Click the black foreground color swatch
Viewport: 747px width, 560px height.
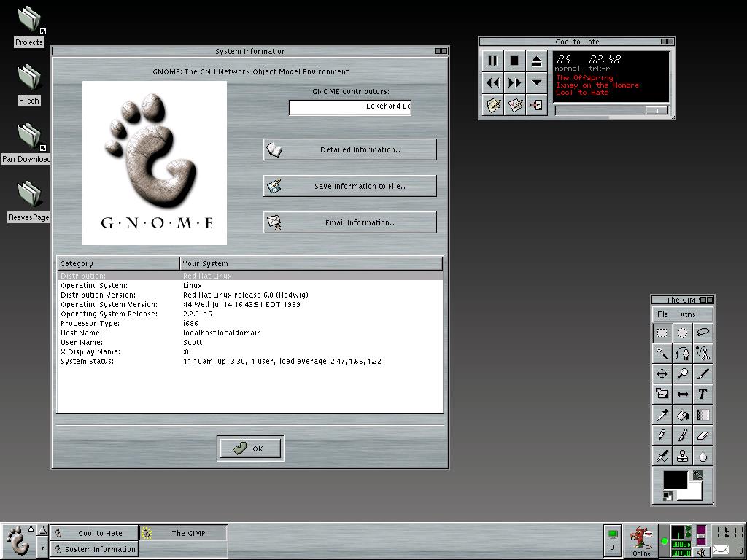pyautogui.click(x=674, y=480)
